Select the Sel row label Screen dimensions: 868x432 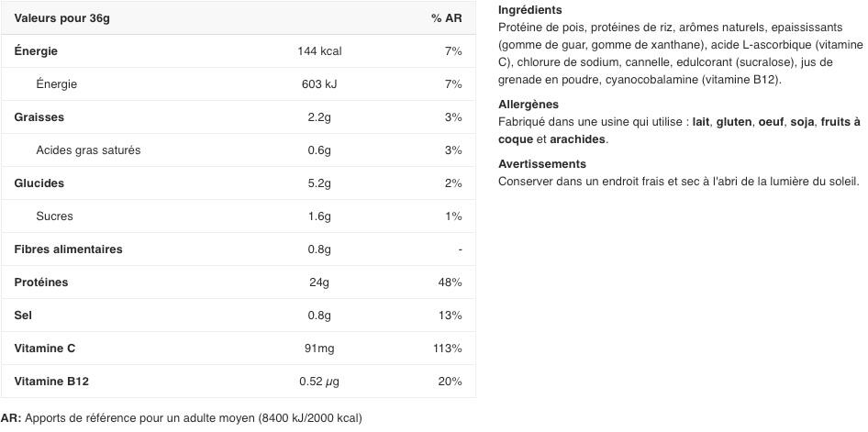tap(23, 316)
